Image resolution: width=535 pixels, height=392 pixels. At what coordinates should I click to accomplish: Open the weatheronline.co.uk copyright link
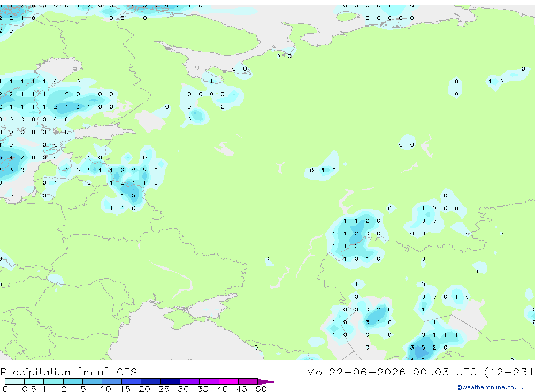[490, 387]
